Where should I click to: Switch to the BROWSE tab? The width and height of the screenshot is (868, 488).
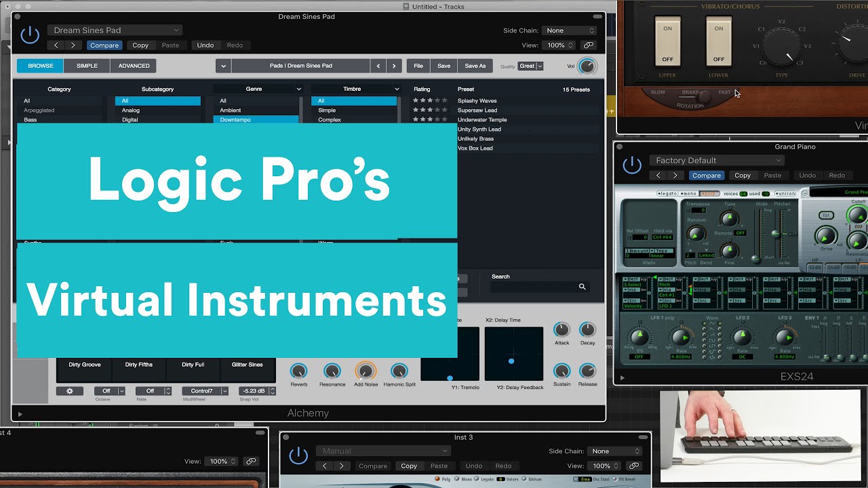click(41, 66)
